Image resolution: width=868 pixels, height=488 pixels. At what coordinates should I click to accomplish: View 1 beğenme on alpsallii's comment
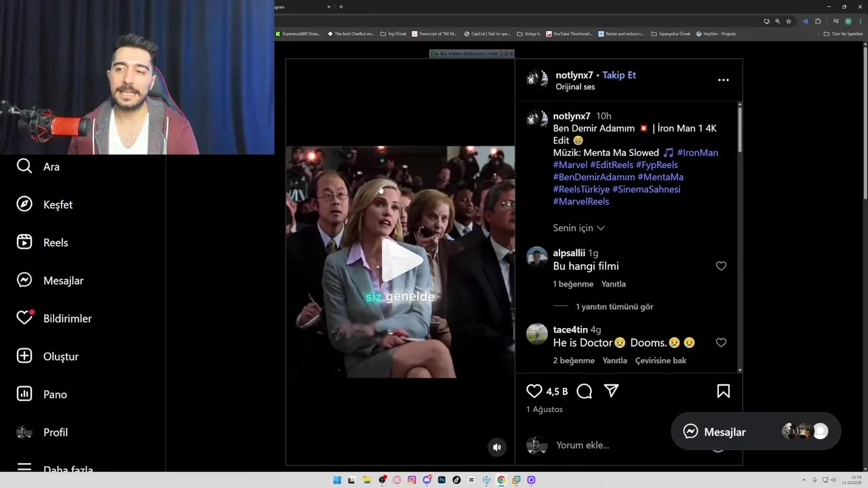(x=573, y=284)
